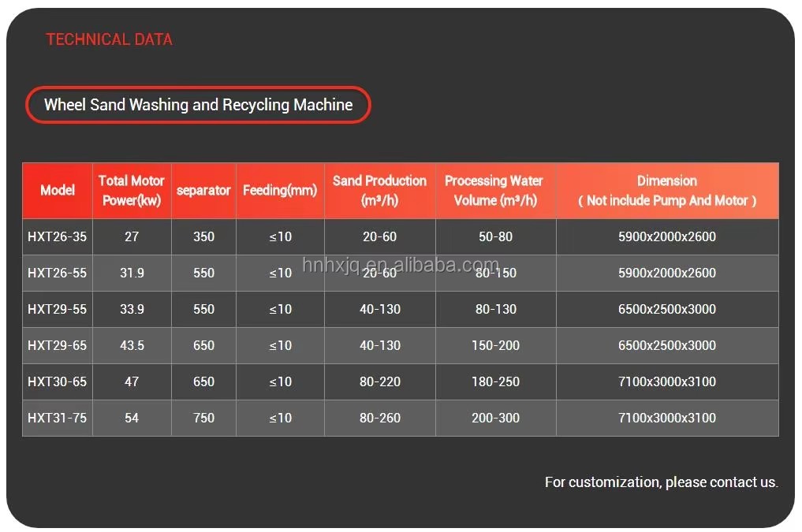Viewport: 802px width, 532px height.
Task: Click separator value 350
Action: click(x=203, y=236)
